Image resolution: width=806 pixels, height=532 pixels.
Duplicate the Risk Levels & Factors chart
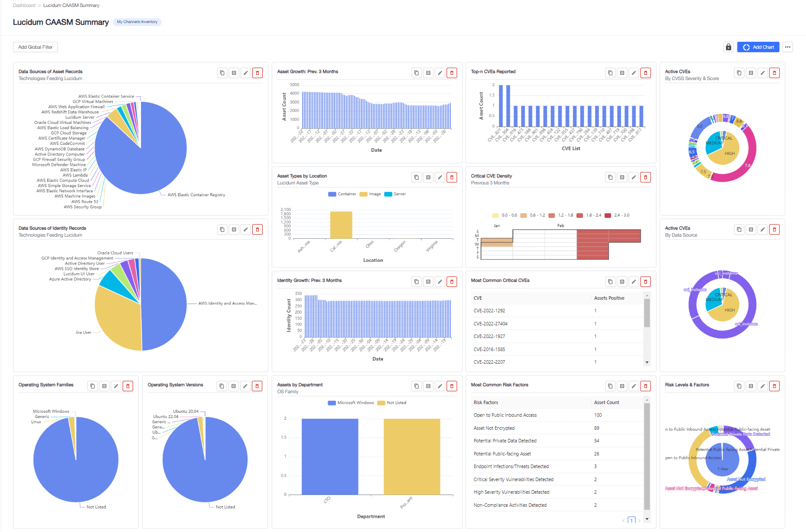tap(739, 386)
